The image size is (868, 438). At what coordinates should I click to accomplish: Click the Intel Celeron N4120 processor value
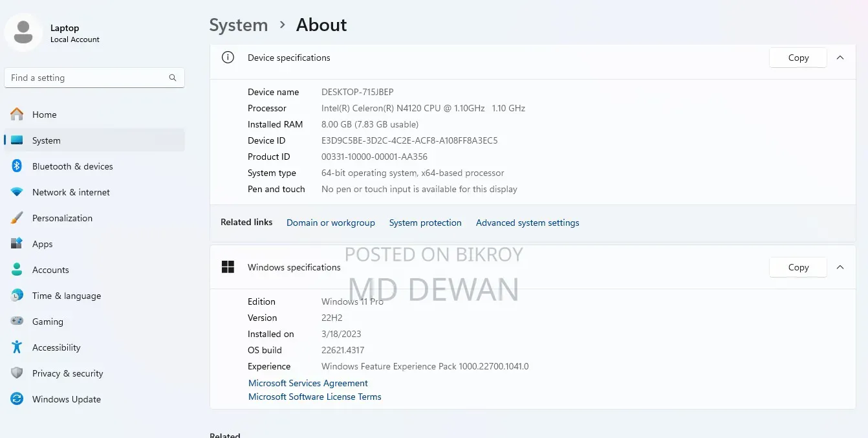(423, 108)
